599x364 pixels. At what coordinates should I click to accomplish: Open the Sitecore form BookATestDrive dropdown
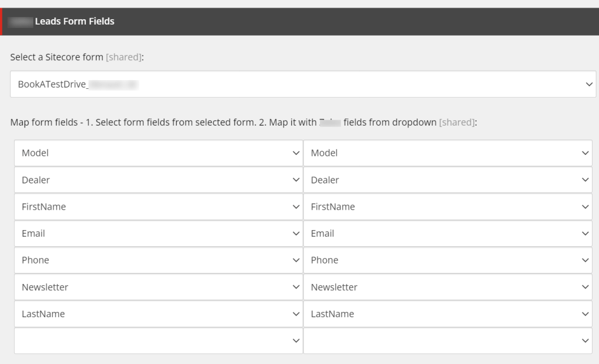[x=303, y=84]
